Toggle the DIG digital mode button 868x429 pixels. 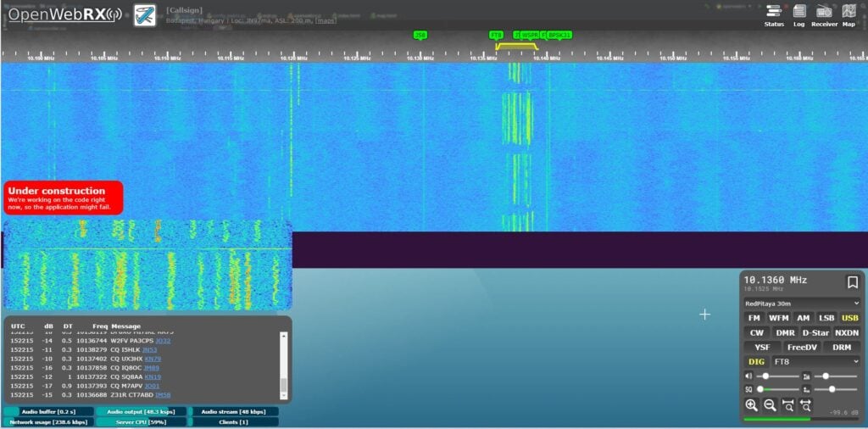(757, 361)
